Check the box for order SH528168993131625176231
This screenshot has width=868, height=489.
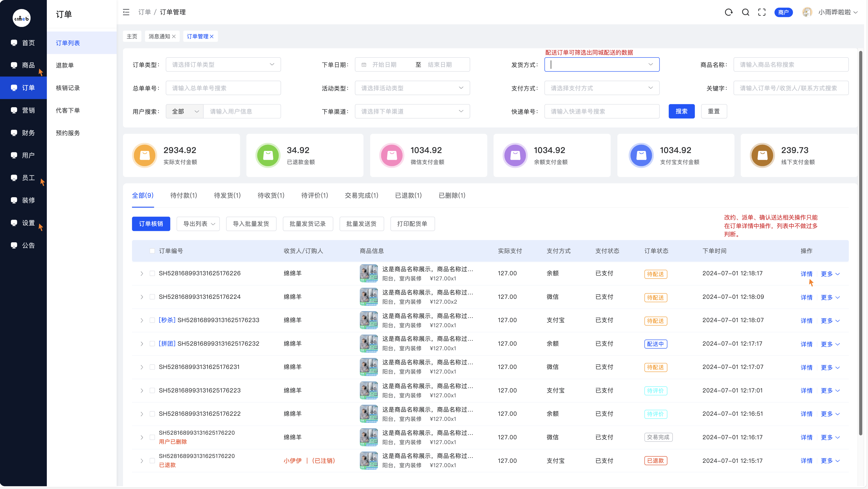152,367
